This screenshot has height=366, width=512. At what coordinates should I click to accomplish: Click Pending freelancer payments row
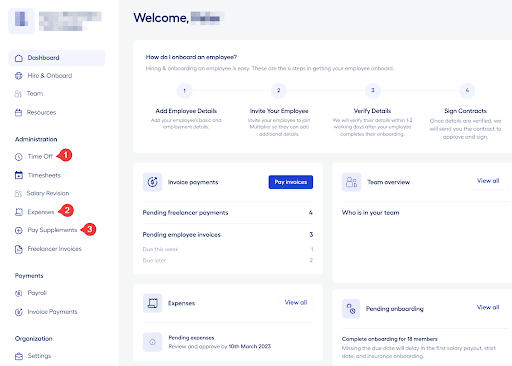[228, 213]
